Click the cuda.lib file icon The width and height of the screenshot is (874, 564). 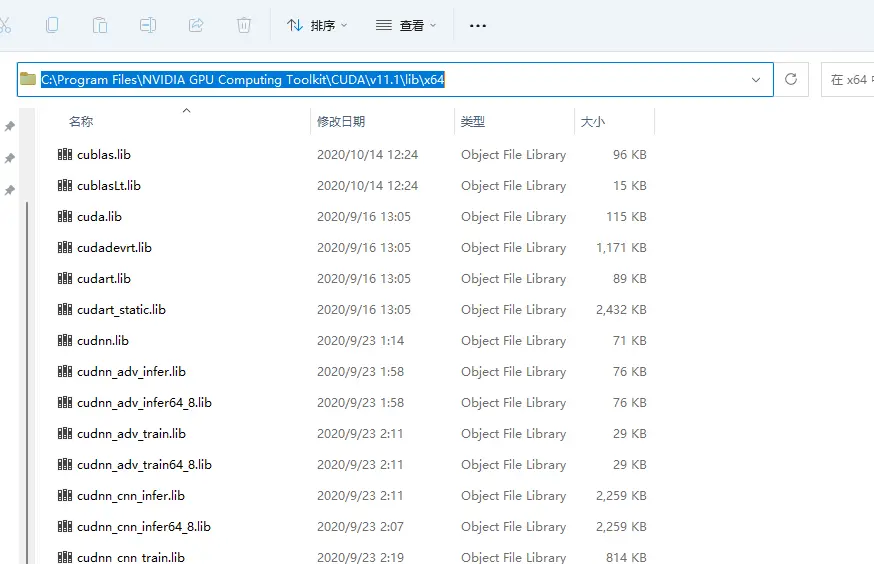[65, 216]
